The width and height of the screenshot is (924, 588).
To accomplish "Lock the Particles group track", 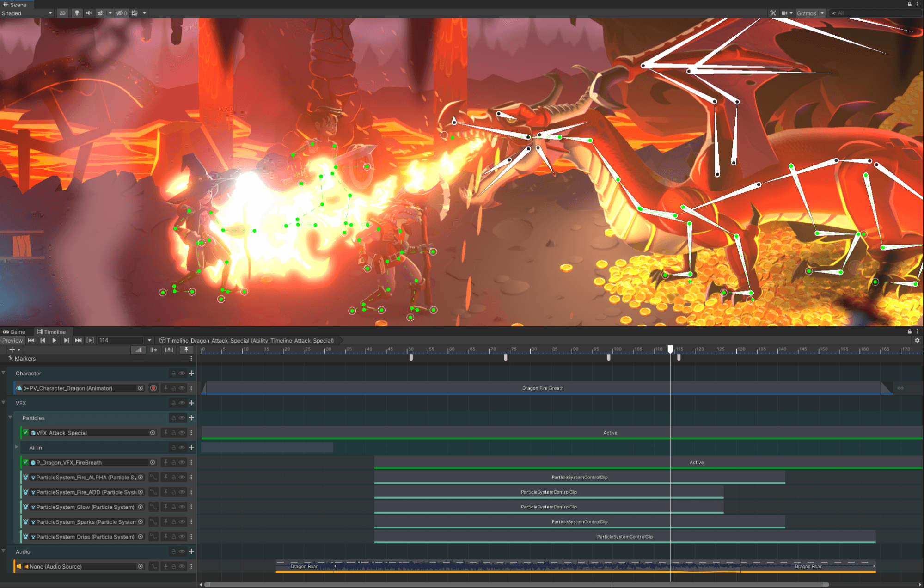I will point(174,417).
